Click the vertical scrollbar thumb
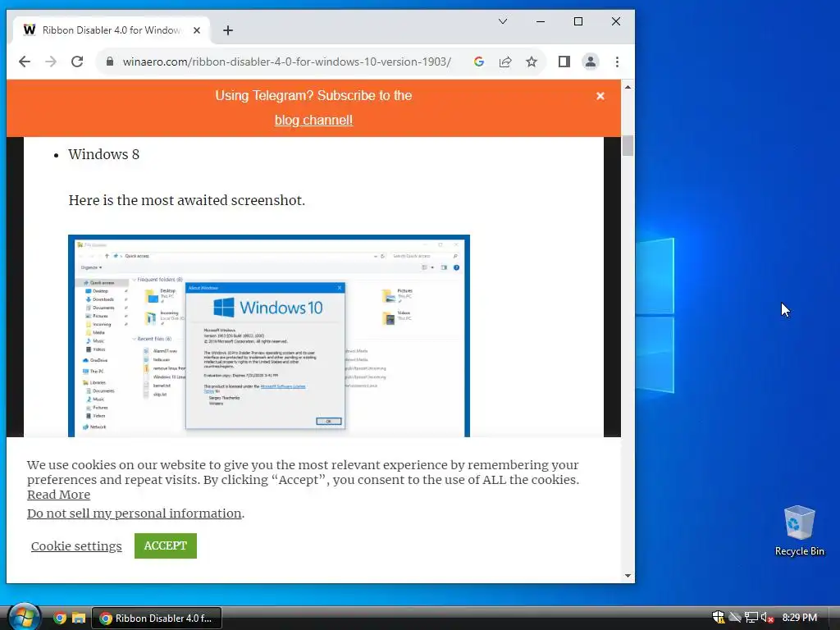The width and height of the screenshot is (840, 630). [628, 146]
